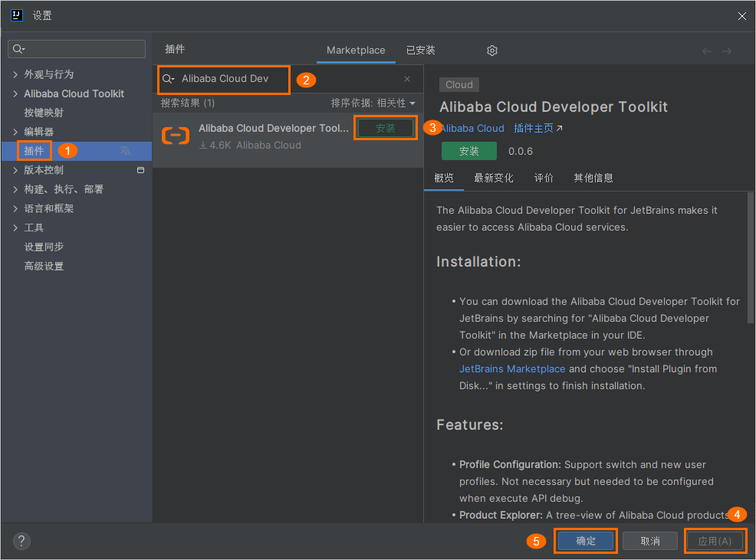This screenshot has width=756, height=560.
Task: Open help with the question mark button
Action: [x=21, y=541]
